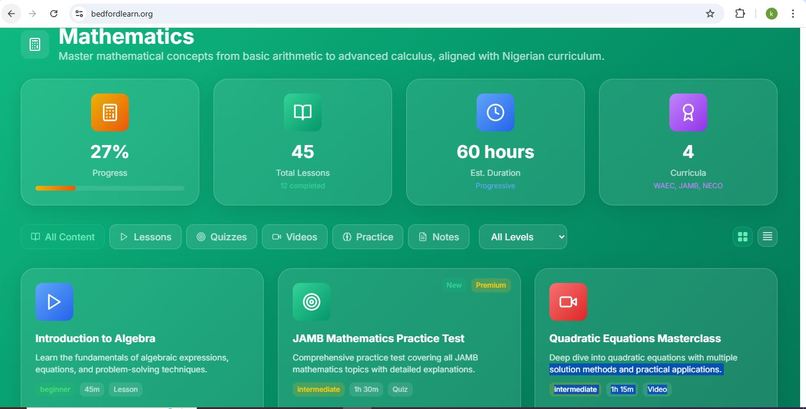The image size is (806, 409).
Task: Open the Chrome three-dot menu
Action: click(793, 14)
